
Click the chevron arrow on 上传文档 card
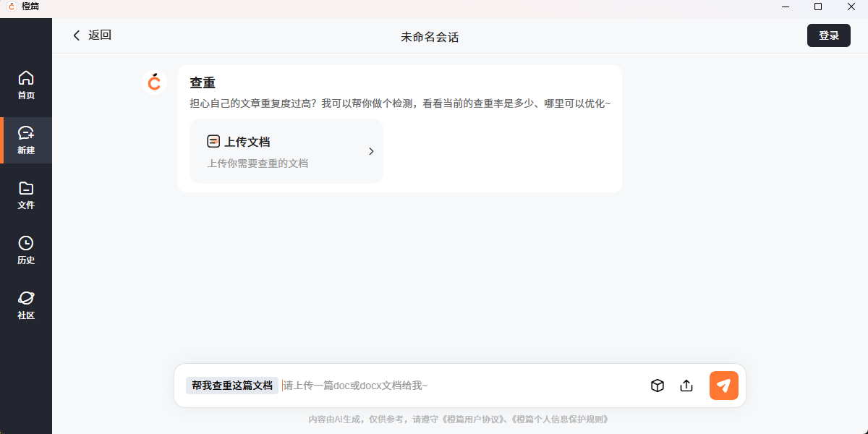[371, 151]
